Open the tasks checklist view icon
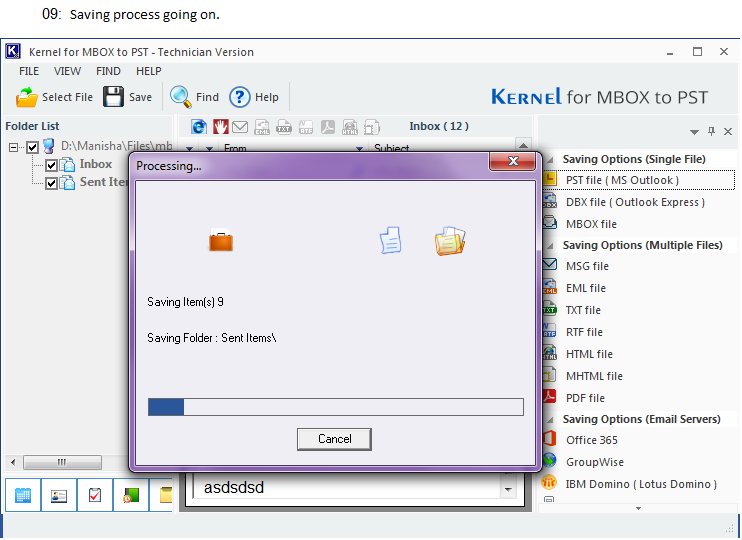Viewport: 742px width, 540px height. pyautogui.click(x=95, y=496)
